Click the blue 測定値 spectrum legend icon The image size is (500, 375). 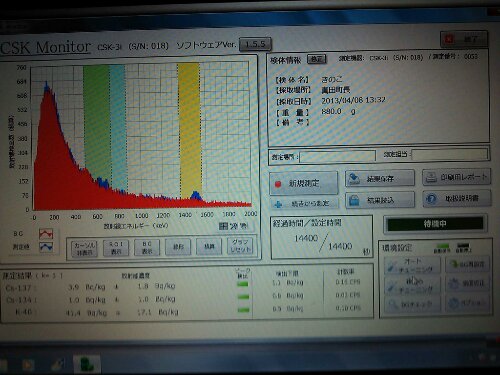(x=46, y=247)
